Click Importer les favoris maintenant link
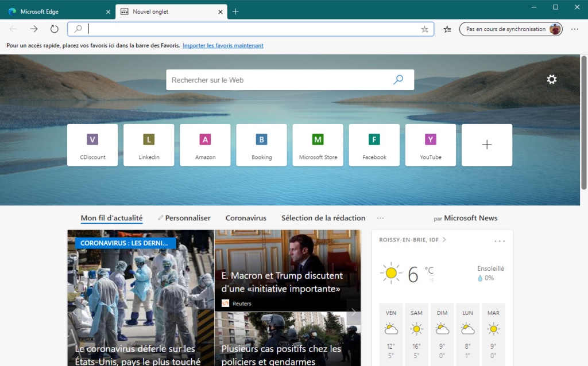Screen dimensions: 588x366 (x=223, y=45)
